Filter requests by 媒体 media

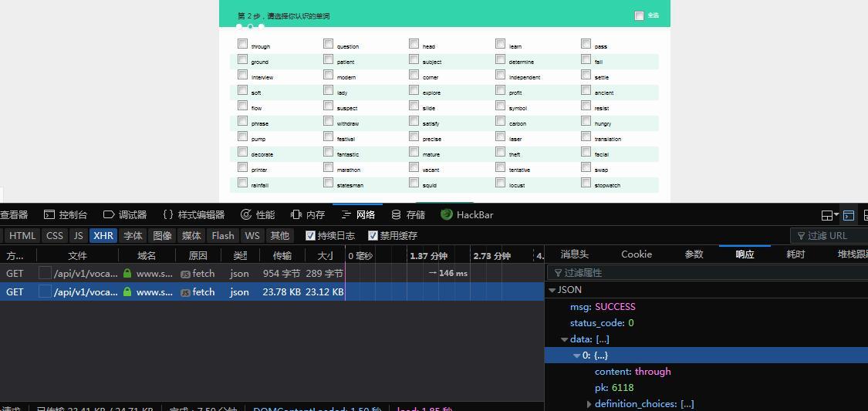tap(191, 236)
